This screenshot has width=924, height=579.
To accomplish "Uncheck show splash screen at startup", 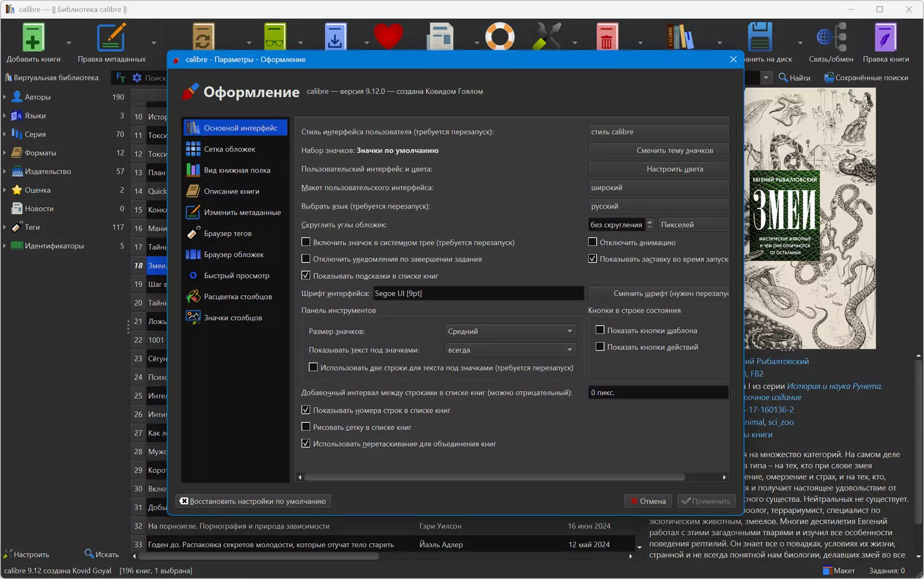I will [x=593, y=259].
